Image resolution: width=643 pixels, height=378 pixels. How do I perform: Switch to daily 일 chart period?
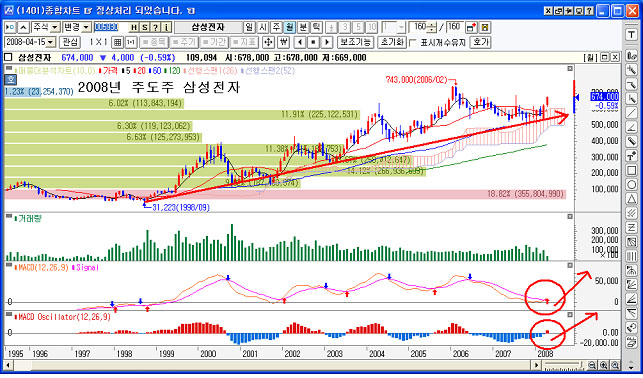point(249,27)
